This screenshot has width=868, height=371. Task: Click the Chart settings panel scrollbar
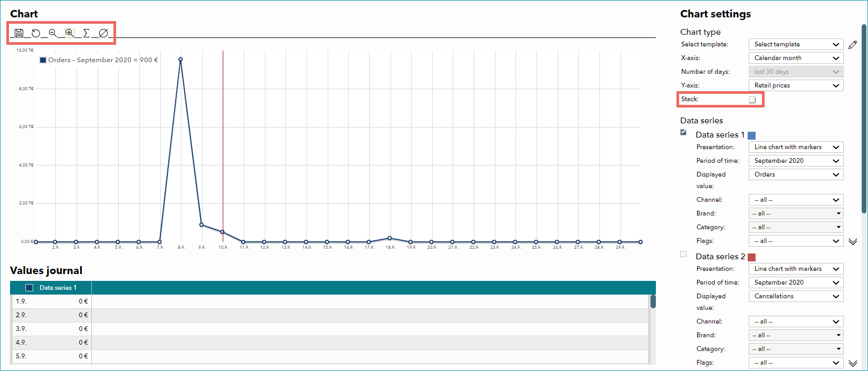click(x=864, y=119)
